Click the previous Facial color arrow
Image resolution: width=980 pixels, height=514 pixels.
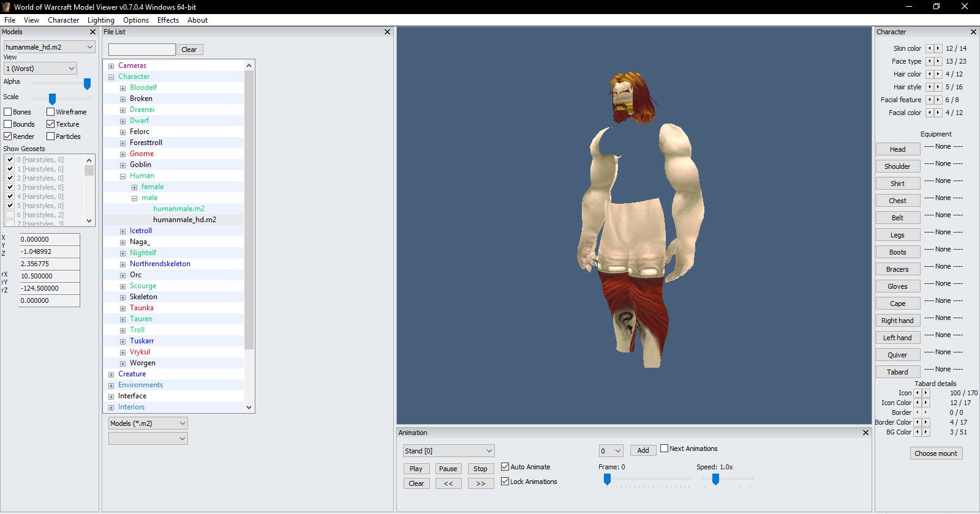click(929, 113)
